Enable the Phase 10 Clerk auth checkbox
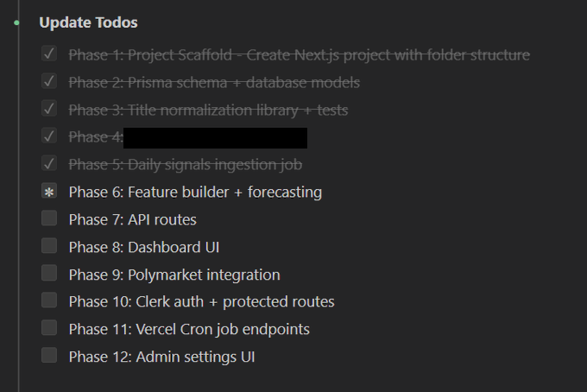Viewport: 587px width, 392px height. tap(49, 301)
